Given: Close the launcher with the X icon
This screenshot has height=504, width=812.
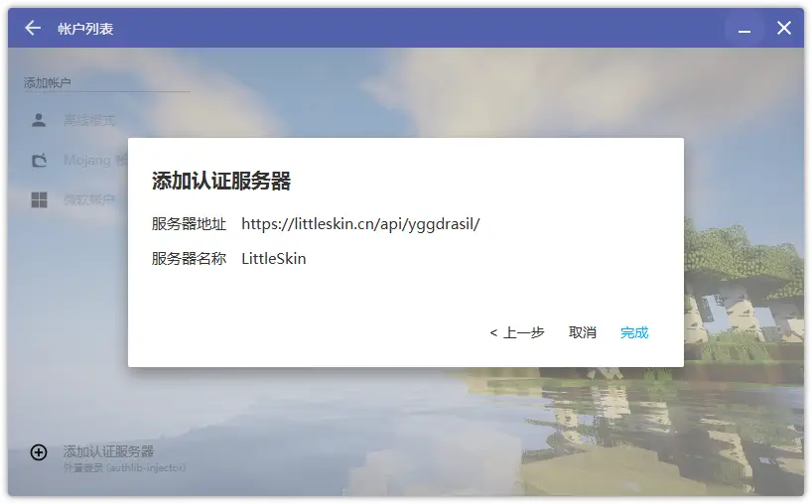Looking at the screenshot, I should click(x=784, y=29).
